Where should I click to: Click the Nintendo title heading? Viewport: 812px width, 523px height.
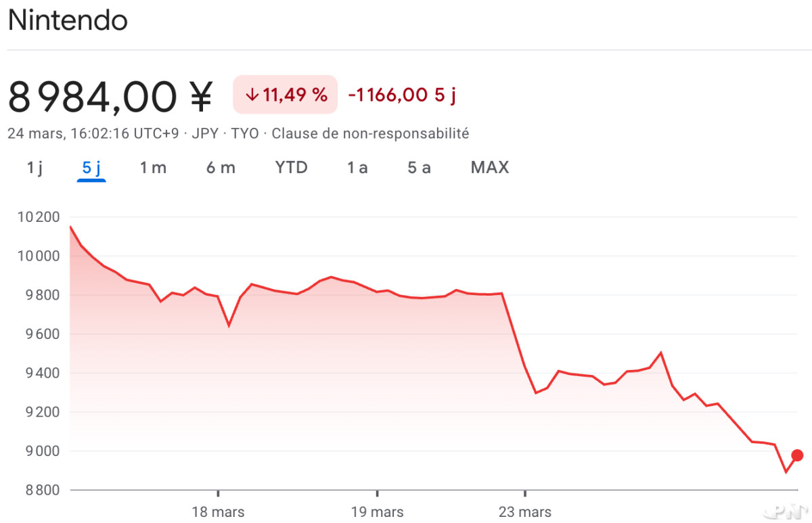(68, 20)
